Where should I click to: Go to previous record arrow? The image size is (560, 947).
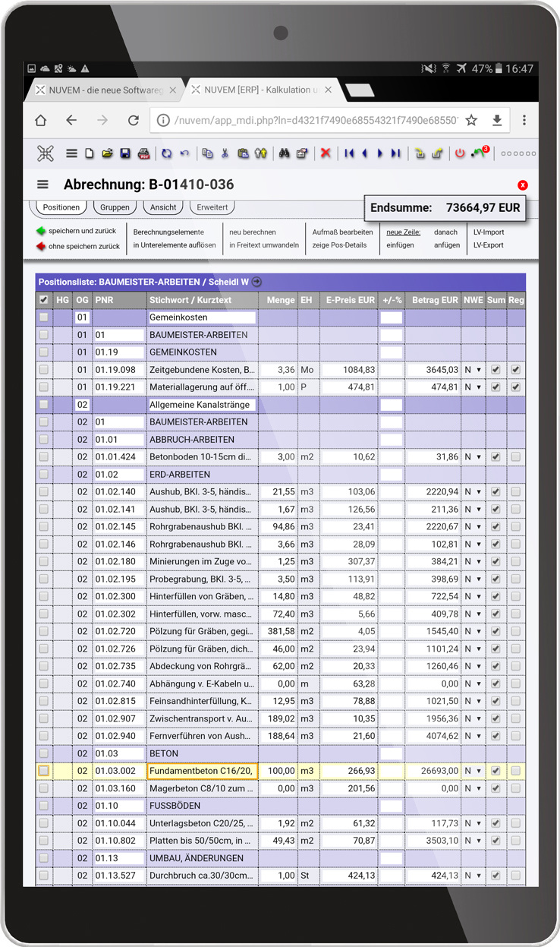365,153
